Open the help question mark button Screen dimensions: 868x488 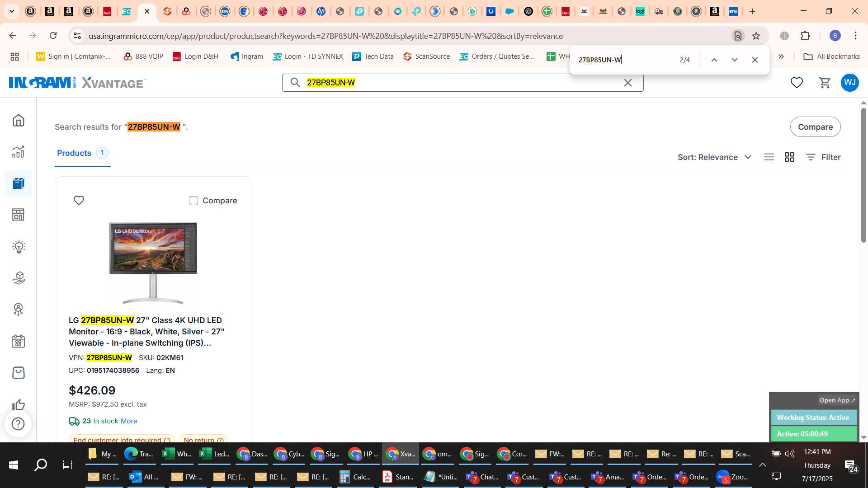click(x=18, y=424)
